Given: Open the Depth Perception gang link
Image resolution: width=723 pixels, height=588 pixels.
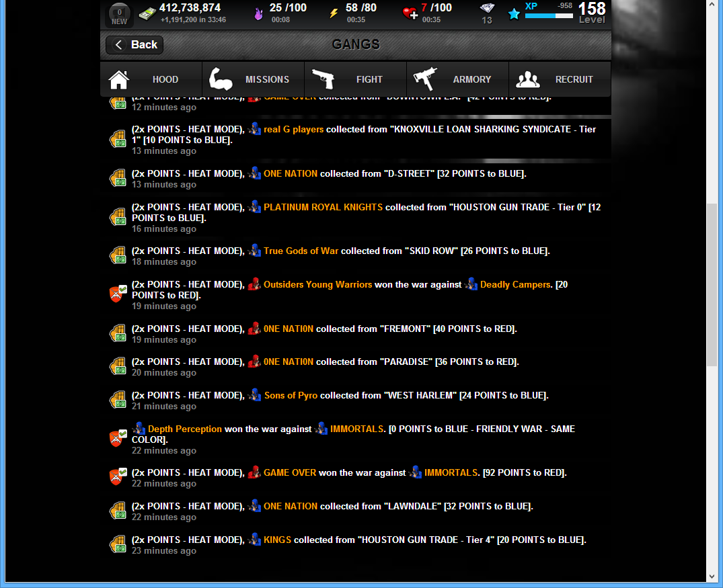Looking at the screenshot, I should coord(185,429).
